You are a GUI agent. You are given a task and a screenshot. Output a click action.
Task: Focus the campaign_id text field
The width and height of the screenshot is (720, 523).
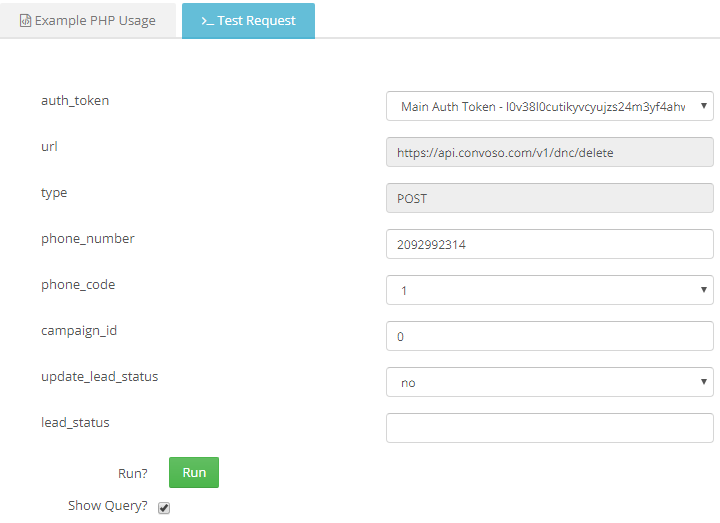550,336
